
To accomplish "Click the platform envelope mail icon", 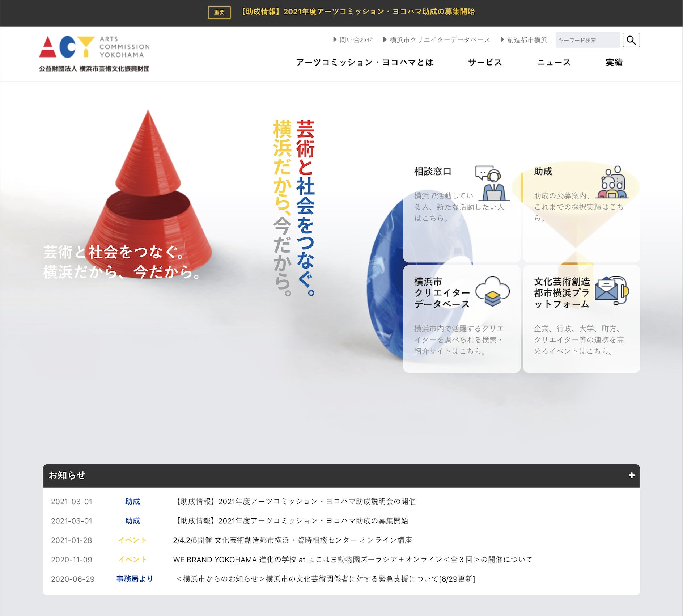I will (x=612, y=291).
